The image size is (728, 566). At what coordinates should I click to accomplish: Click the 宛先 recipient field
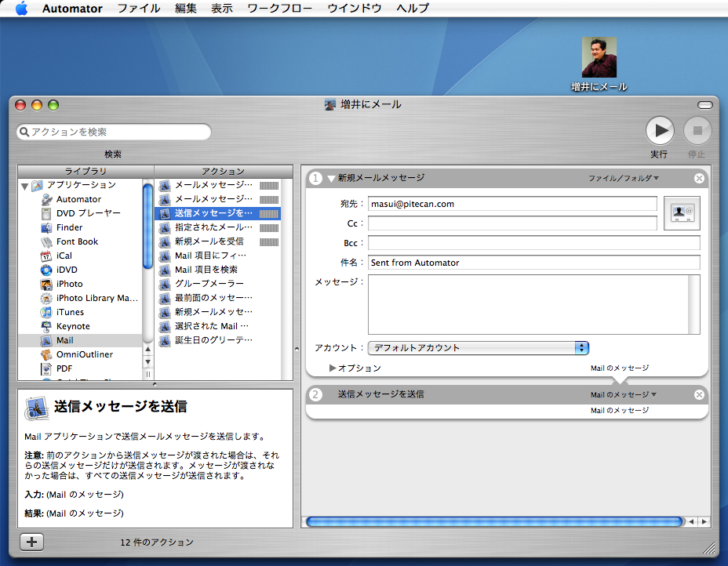point(512,204)
